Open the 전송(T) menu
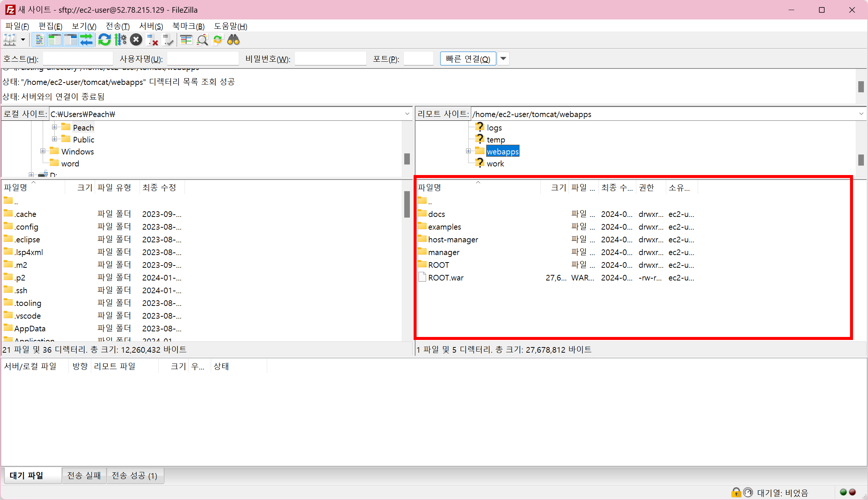 (118, 26)
